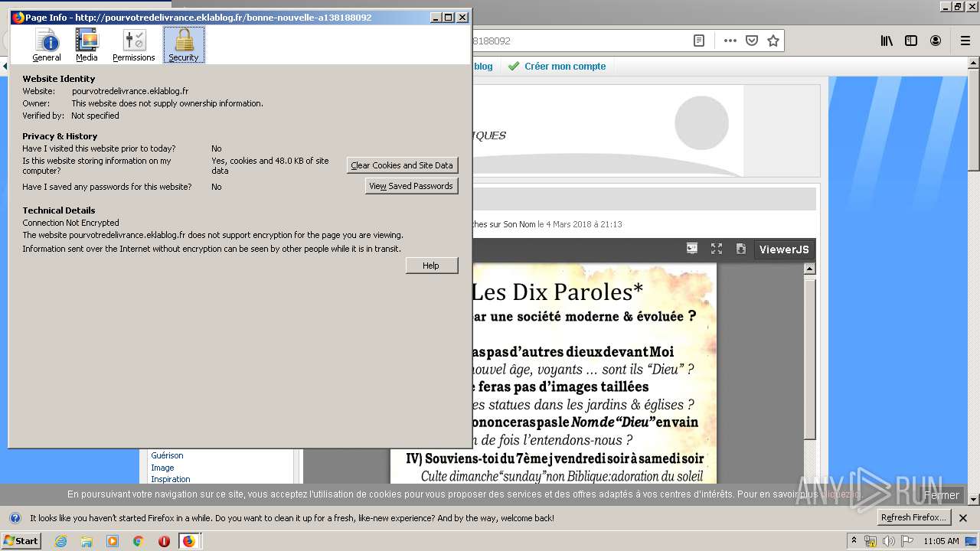The height and width of the screenshot is (551, 980).
Task: Click the network tray icon
Action: point(871,541)
